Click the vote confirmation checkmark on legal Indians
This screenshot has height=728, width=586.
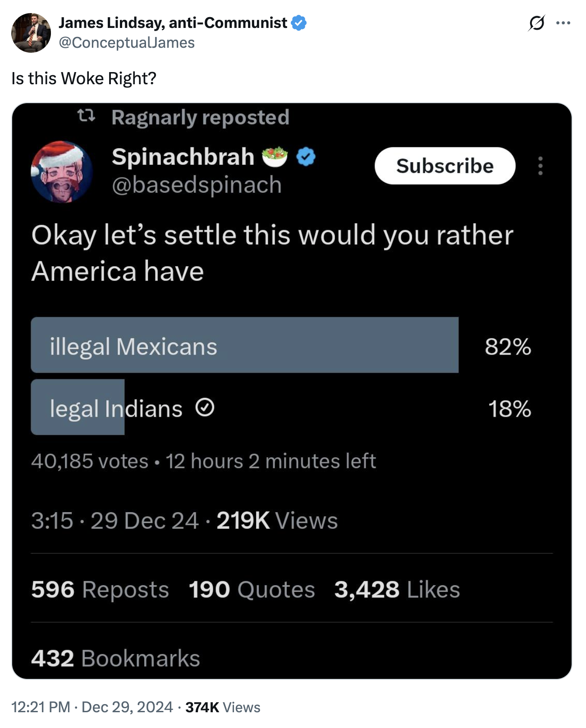coord(206,408)
